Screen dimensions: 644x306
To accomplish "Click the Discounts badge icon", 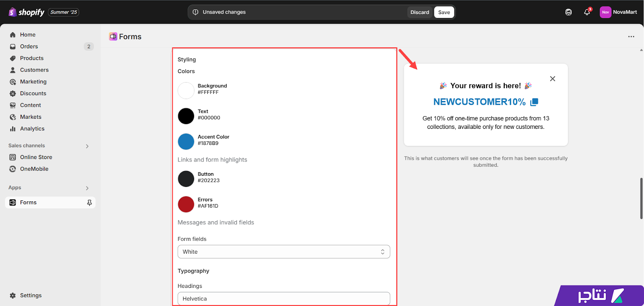I will tap(13, 93).
